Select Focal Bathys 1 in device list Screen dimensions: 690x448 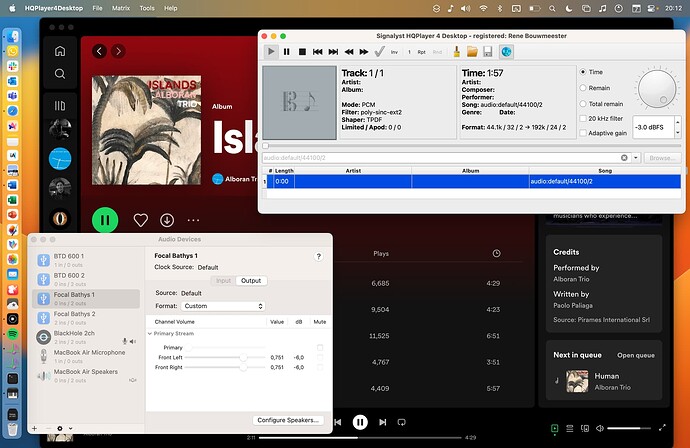pyautogui.click(x=86, y=298)
